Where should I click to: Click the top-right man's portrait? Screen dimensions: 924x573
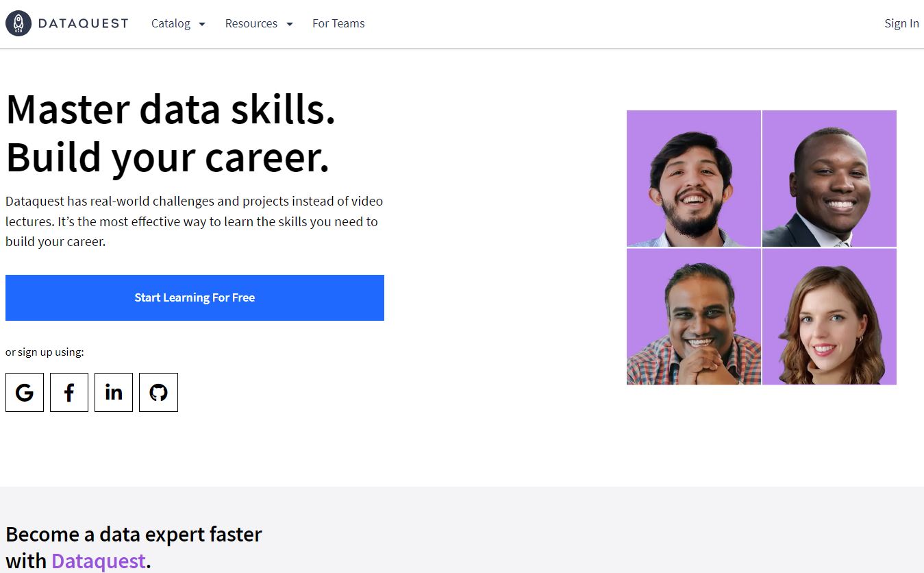click(829, 178)
